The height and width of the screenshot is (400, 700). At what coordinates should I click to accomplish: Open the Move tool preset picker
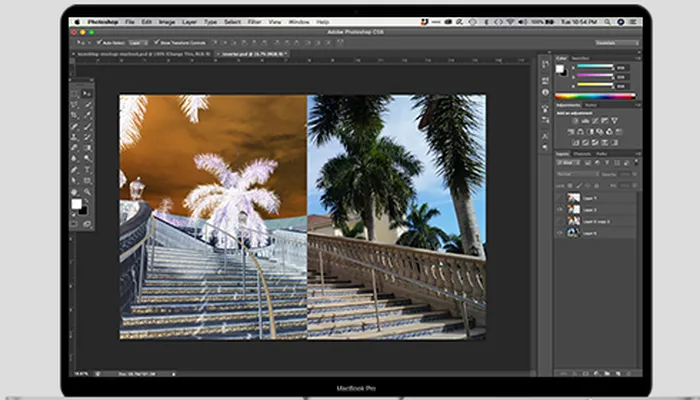83,42
